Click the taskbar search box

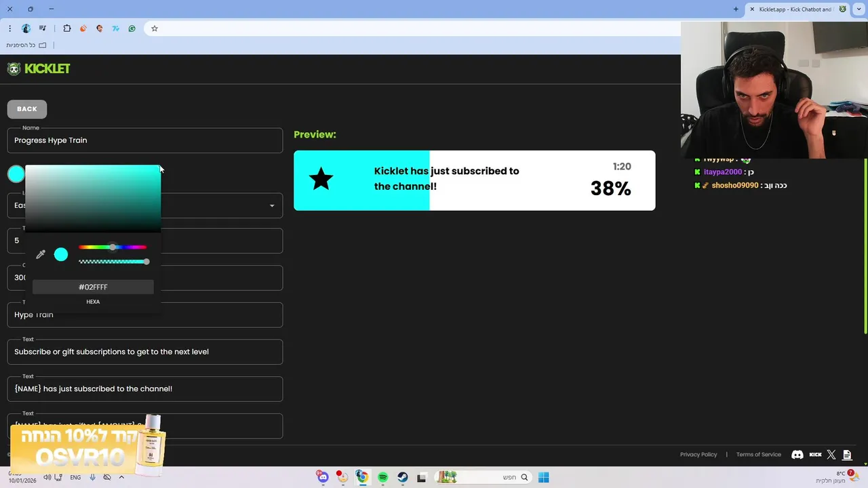(483, 477)
